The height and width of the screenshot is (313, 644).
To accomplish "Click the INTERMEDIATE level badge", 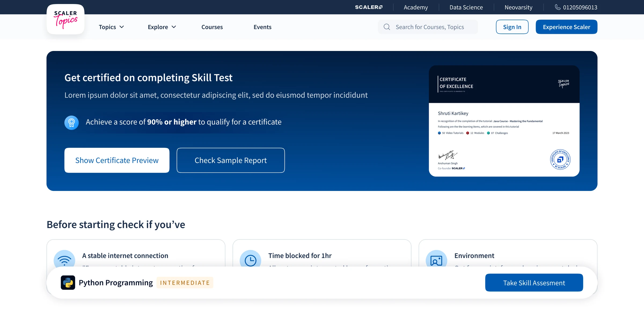I will (185, 283).
